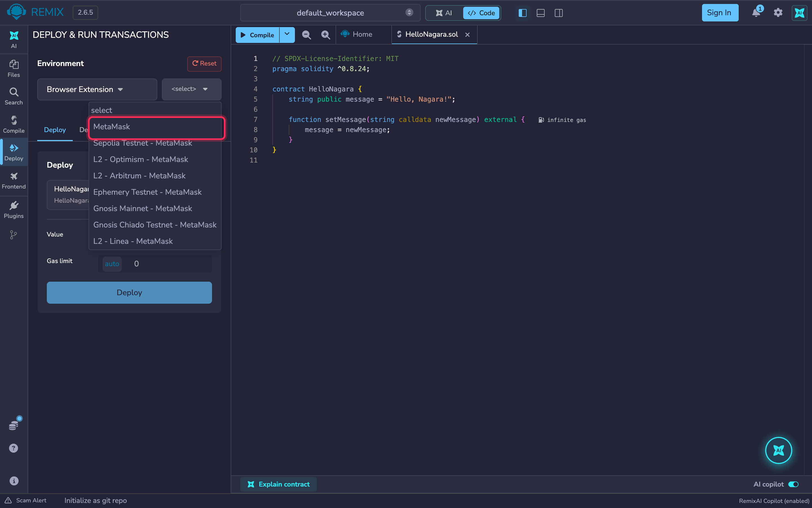
Task: Open the Frontend sidebar panel
Action: pyautogui.click(x=14, y=180)
